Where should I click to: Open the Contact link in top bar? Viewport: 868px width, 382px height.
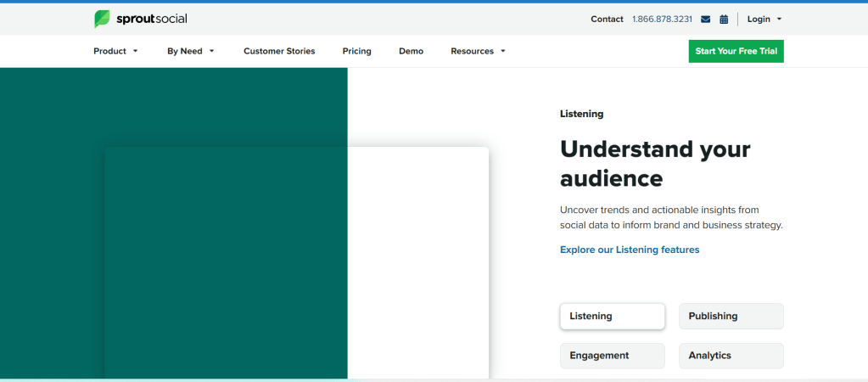607,20
